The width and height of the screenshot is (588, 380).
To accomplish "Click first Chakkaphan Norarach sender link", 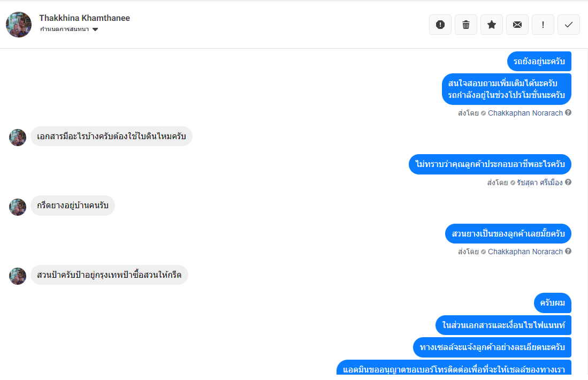I will pos(525,113).
